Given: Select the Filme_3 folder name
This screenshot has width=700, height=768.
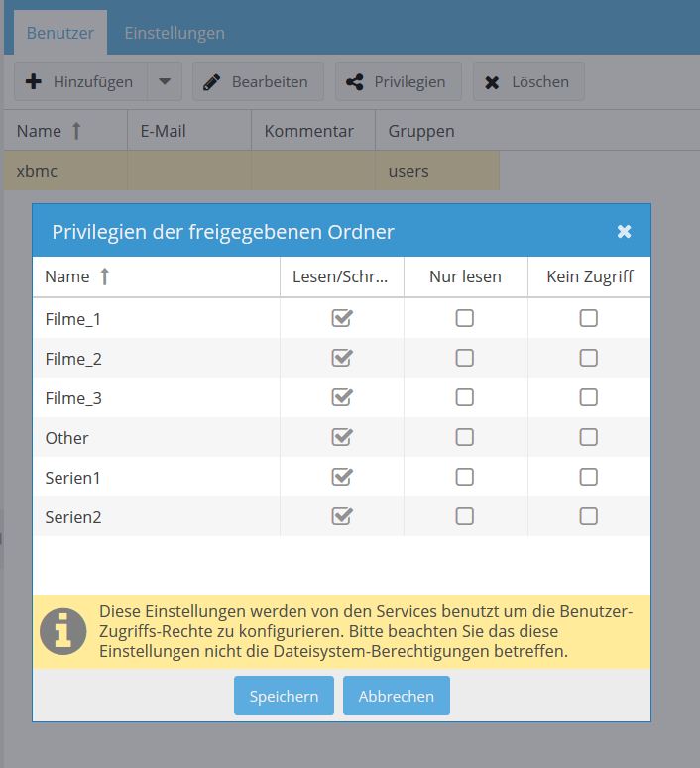Looking at the screenshot, I should (x=73, y=398).
